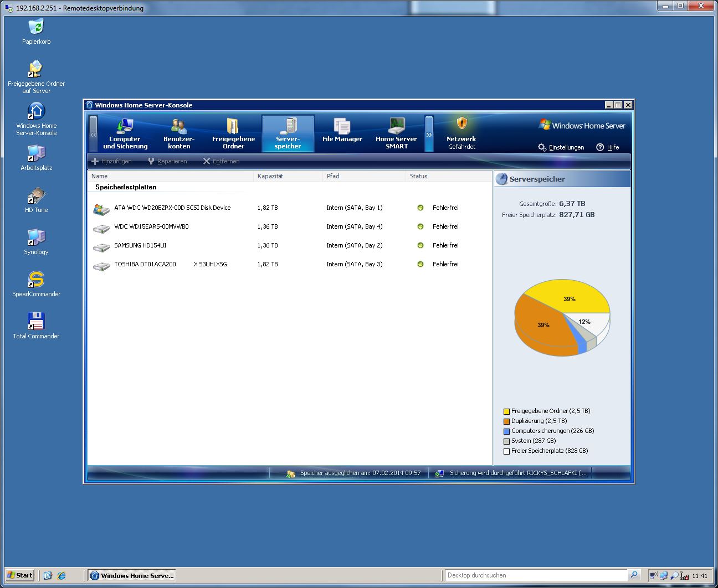Viewport: 718px width, 588px height.
Task: Open the Papierkorb desktop icon
Action: 36,31
